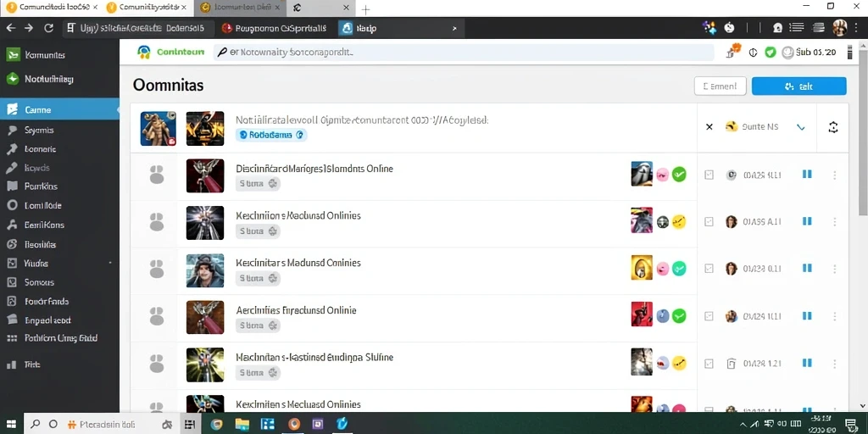This screenshot has height=434, width=868.
Task: Click the Rotladama tag badge
Action: click(271, 135)
